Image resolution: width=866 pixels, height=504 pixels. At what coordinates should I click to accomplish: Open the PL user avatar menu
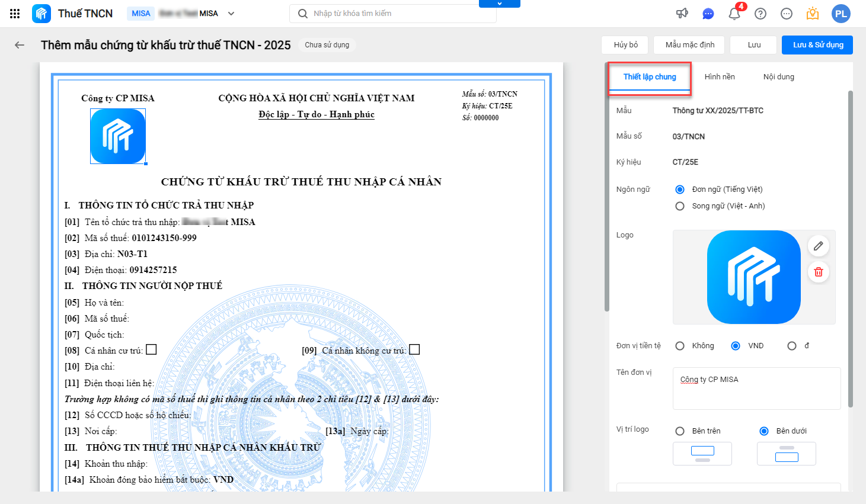pos(841,14)
